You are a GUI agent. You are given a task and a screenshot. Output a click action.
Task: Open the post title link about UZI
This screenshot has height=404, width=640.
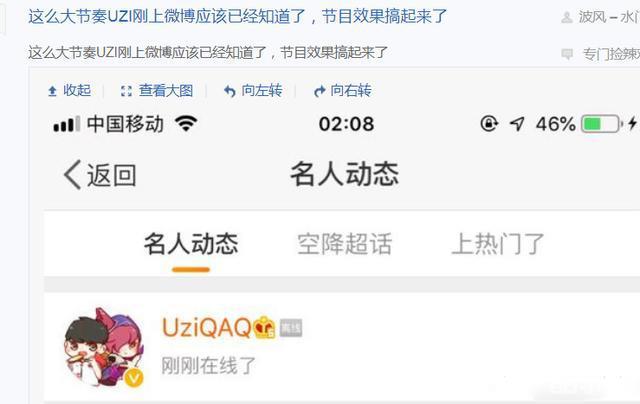point(238,17)
